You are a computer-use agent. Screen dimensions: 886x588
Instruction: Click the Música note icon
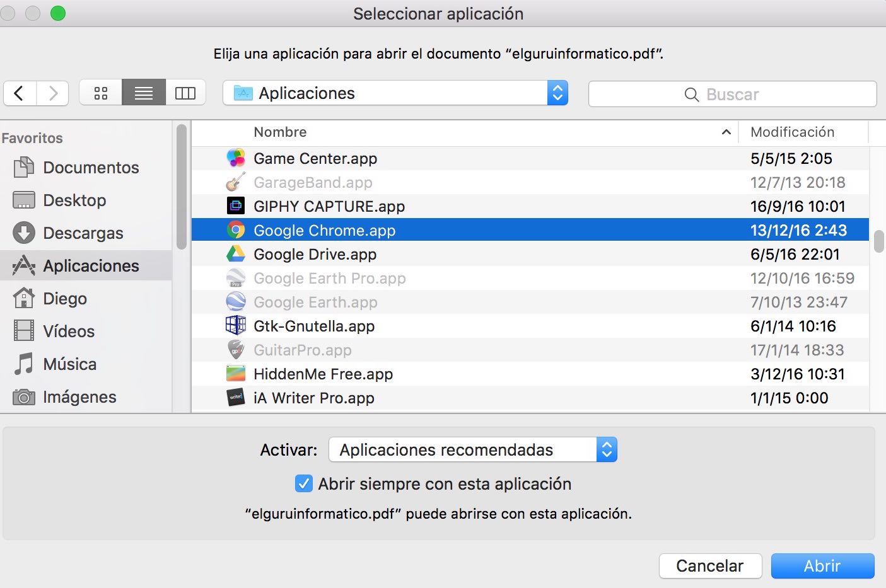24,364
